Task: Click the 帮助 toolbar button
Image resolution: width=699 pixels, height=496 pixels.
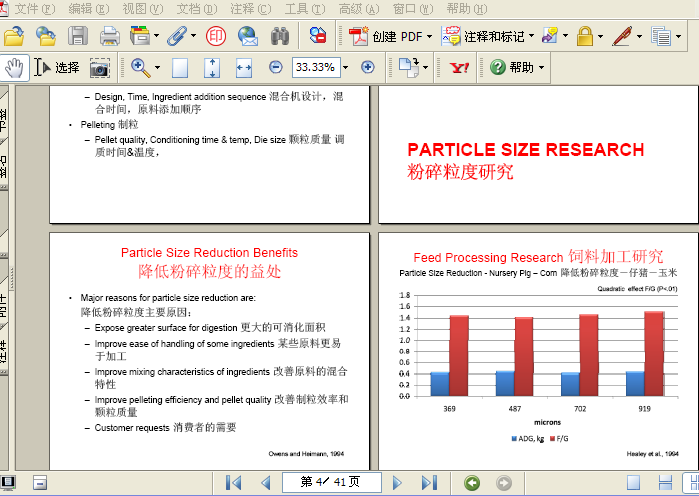Action: [517, 68]
